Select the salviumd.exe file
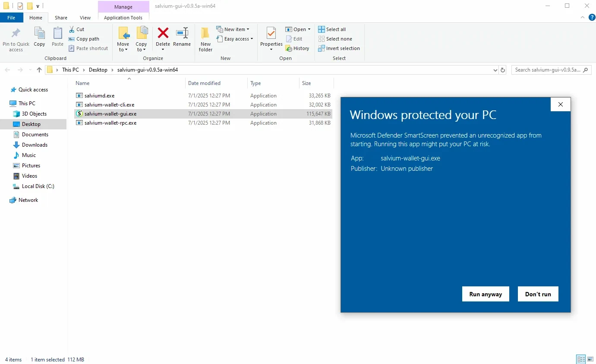The image size is (596, 364). [99, 96]
